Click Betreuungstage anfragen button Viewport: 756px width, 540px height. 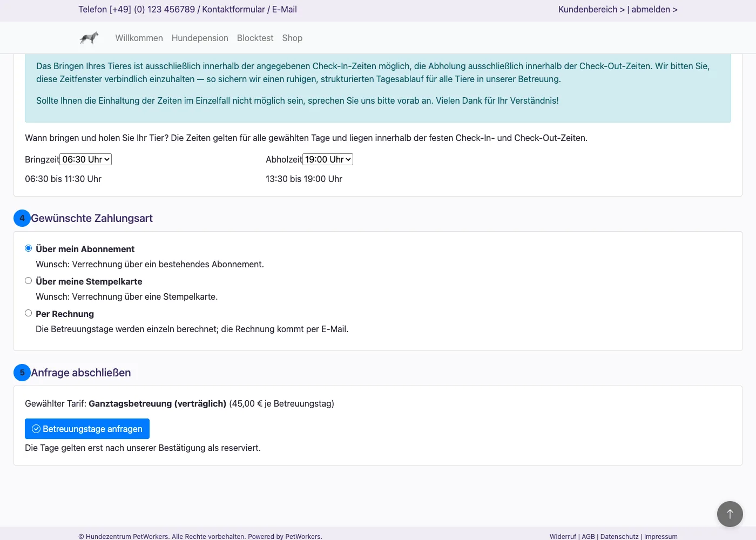pos(87,429)
